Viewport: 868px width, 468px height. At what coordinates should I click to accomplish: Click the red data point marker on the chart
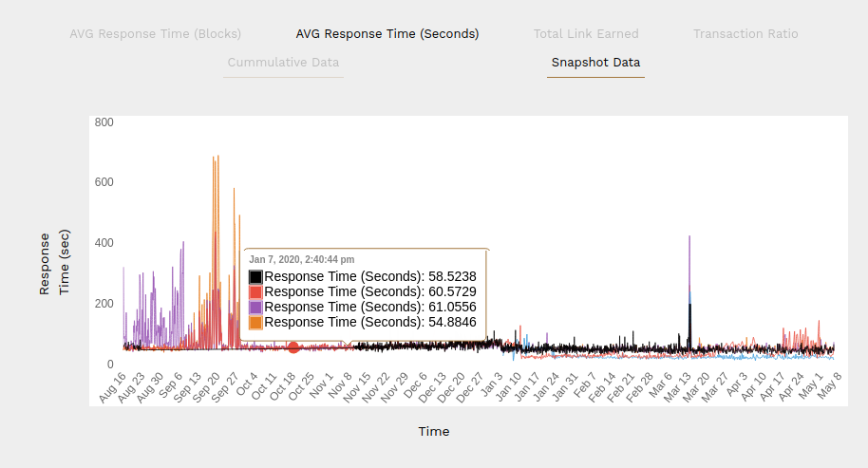(x=293, y=347)
